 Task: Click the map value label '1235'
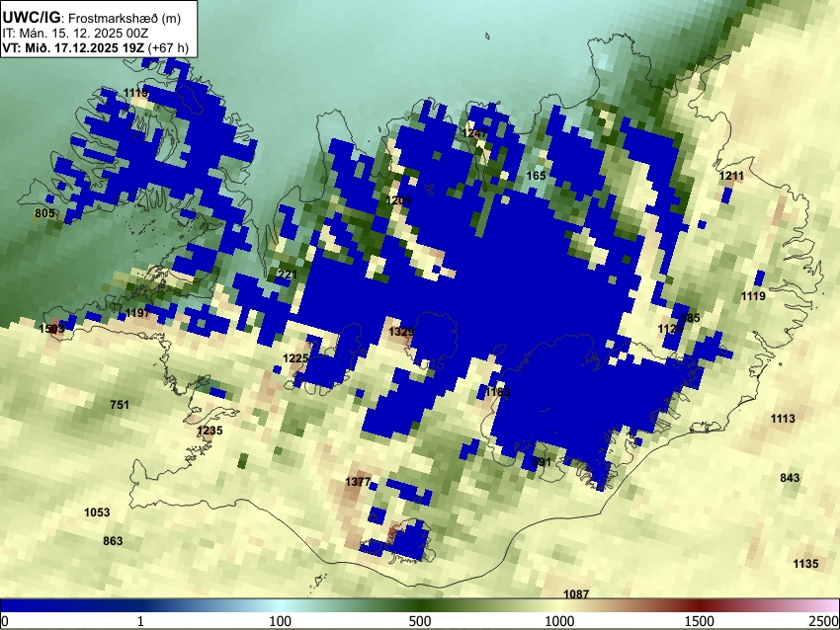210,431
